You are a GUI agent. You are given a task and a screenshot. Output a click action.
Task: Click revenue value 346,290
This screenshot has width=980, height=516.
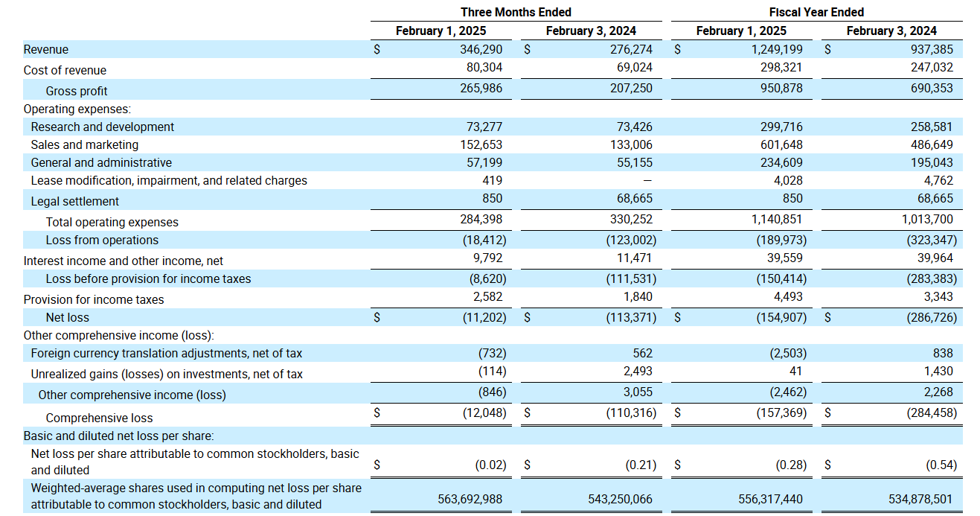482,49
